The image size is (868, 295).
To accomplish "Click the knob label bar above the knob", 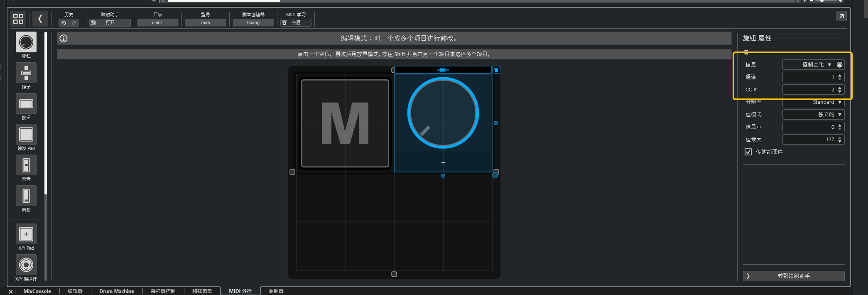I will (443, 70).
